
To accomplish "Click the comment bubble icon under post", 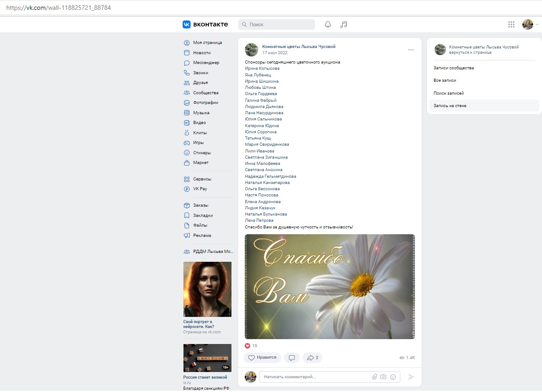I will click(292, 358).
